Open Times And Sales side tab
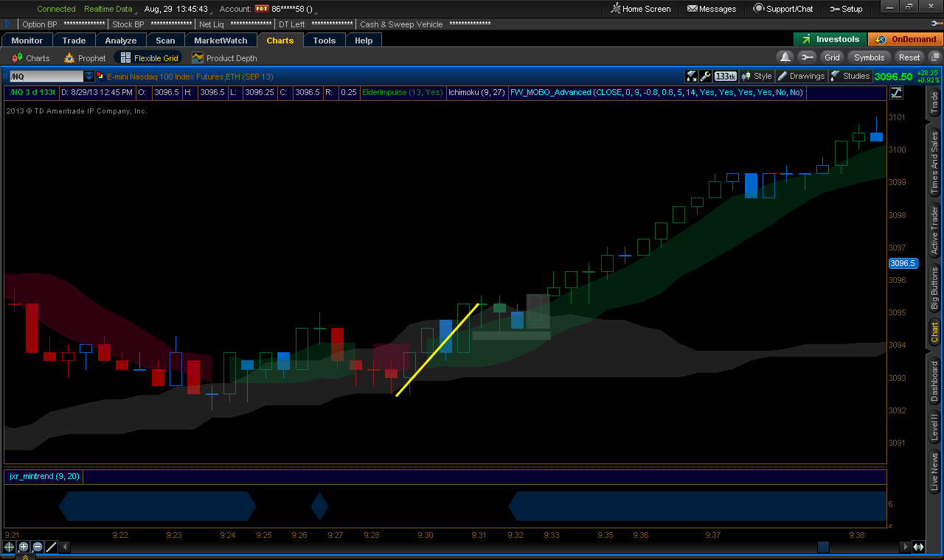 (x=934, y=162)
